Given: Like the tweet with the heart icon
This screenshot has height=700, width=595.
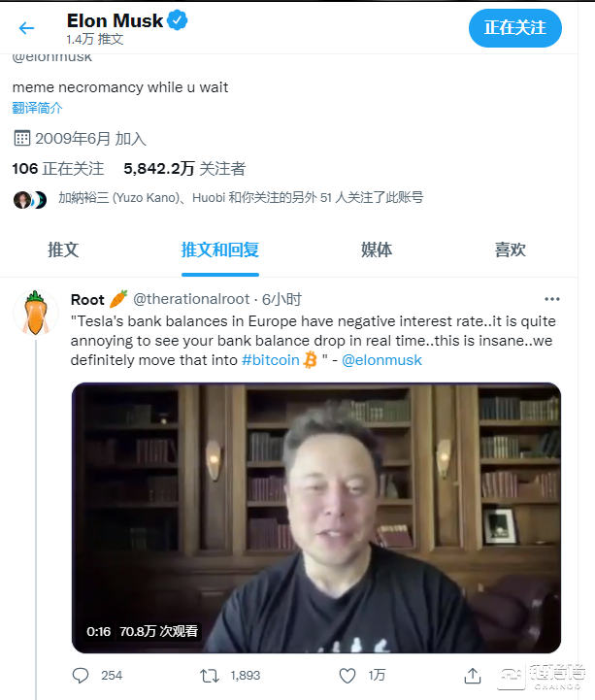Looking at the screenshot, I should tap(347, 676).
